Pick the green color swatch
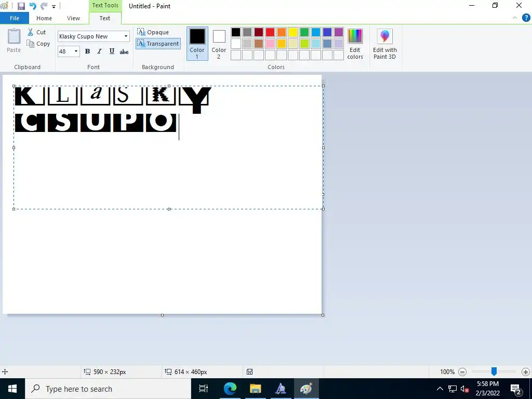This screenshot has height=399, width=532. [x=304, y=32]
